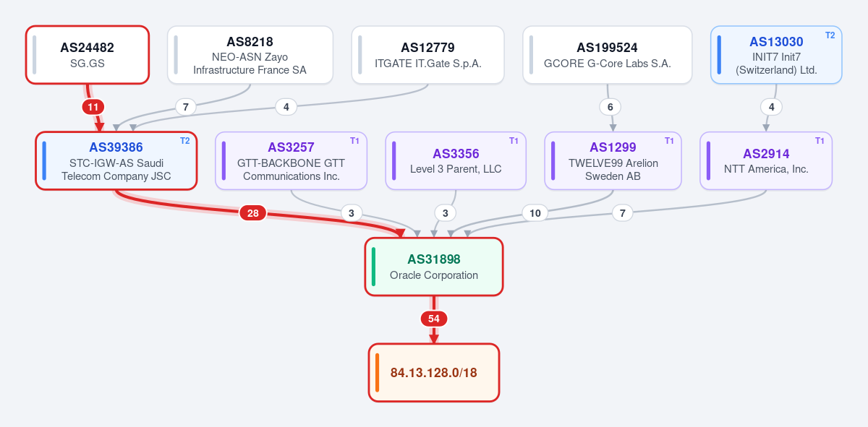Viewport: 868px width, 427px height.
Task: Click the AS39386 STC-IGW-AS node
Action: tap(116, 161)
